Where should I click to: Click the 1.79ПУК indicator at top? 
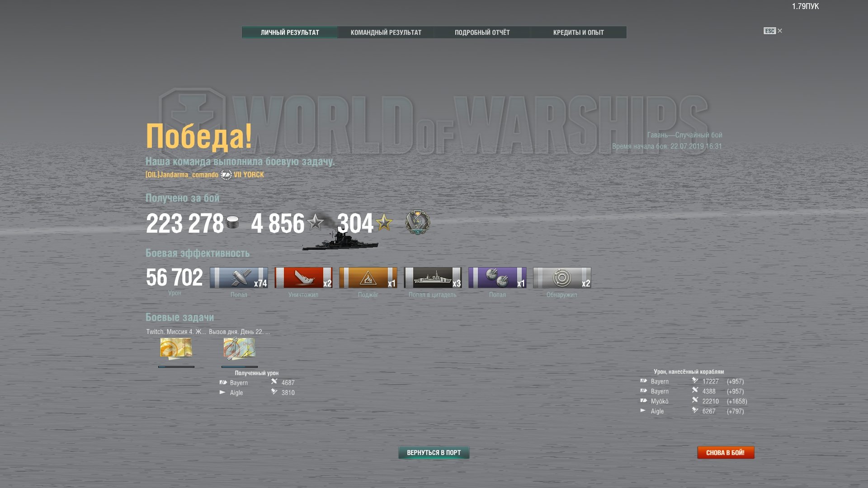click(805, 6)
